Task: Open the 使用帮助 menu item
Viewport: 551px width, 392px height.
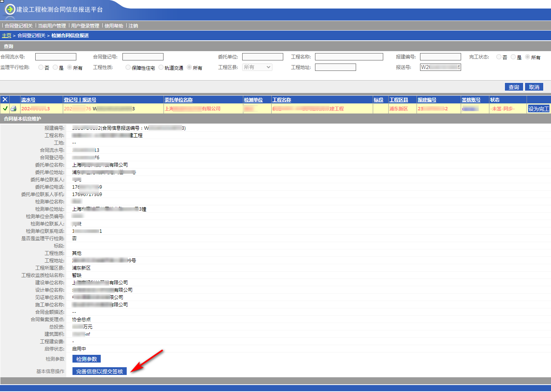Action: point(114,26)
